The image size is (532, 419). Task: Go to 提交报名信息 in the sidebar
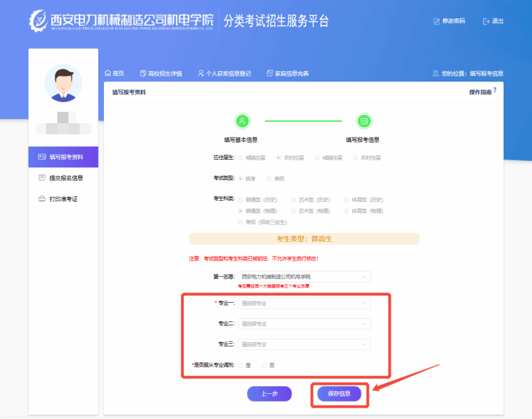[65, 178]
